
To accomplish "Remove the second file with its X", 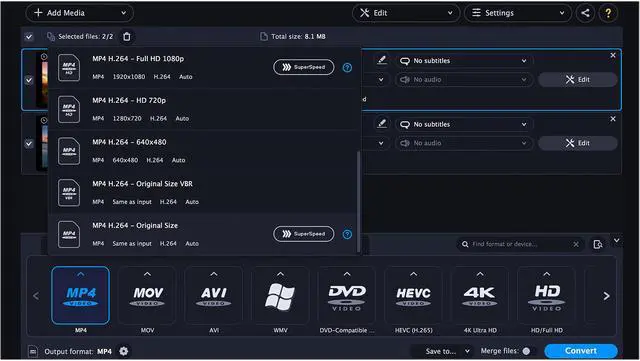I will [x=613, y=119].
